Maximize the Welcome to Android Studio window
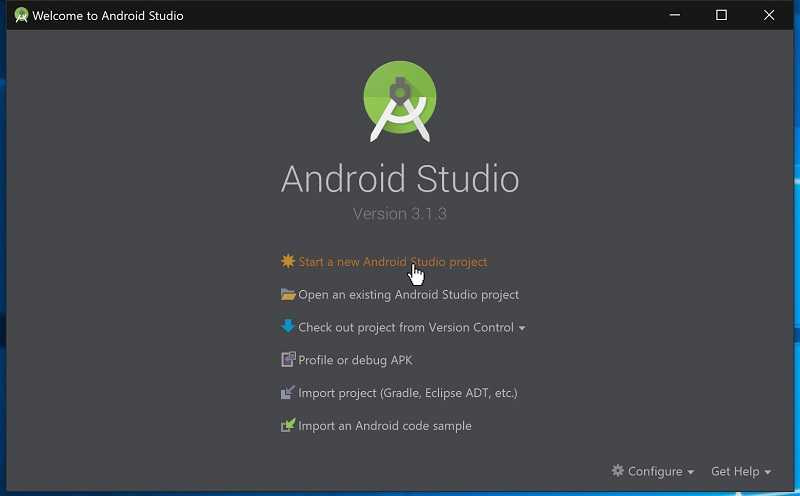Image resolution: width=800 pixels, height=496 pixels. (x=721, y=15)
